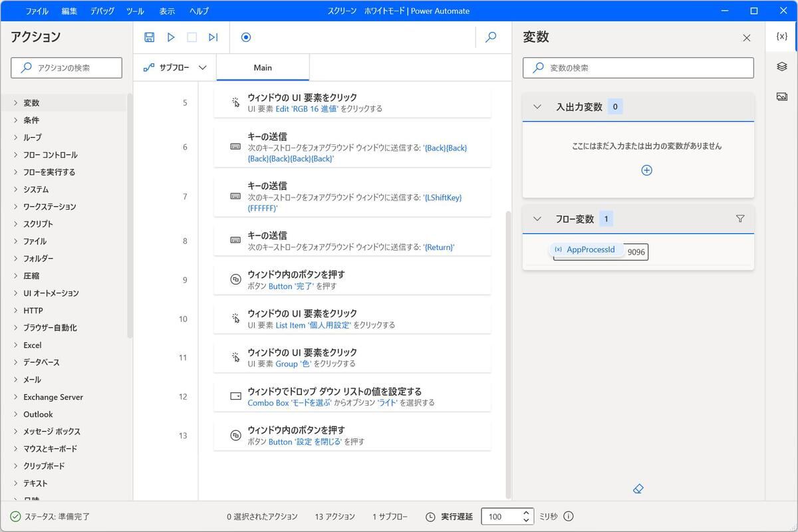The height and width of the screenshot is (532, 798).
Task: Switch to the Main tab
Action: 263,68
